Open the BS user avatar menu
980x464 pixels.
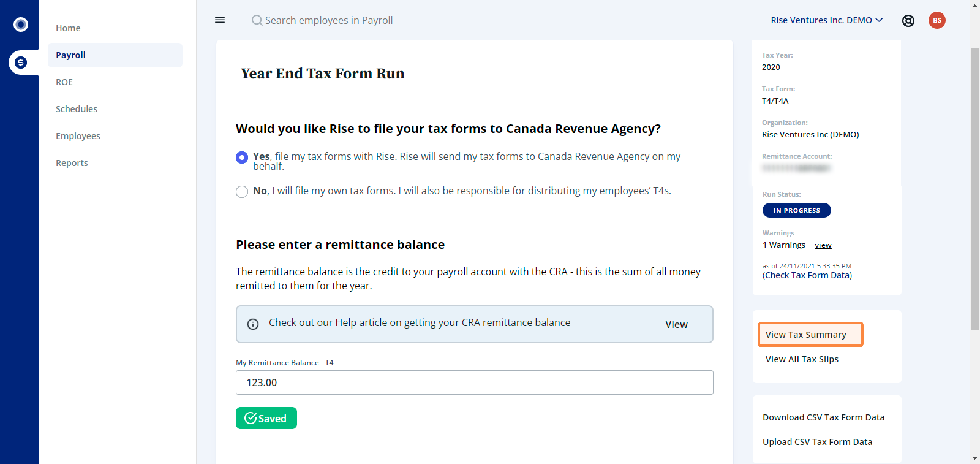pos(937,20)
